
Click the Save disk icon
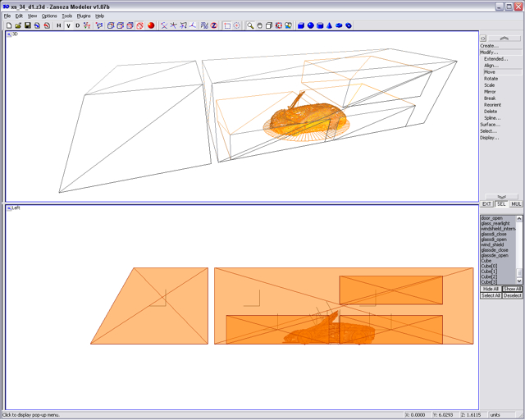[27, 25]
